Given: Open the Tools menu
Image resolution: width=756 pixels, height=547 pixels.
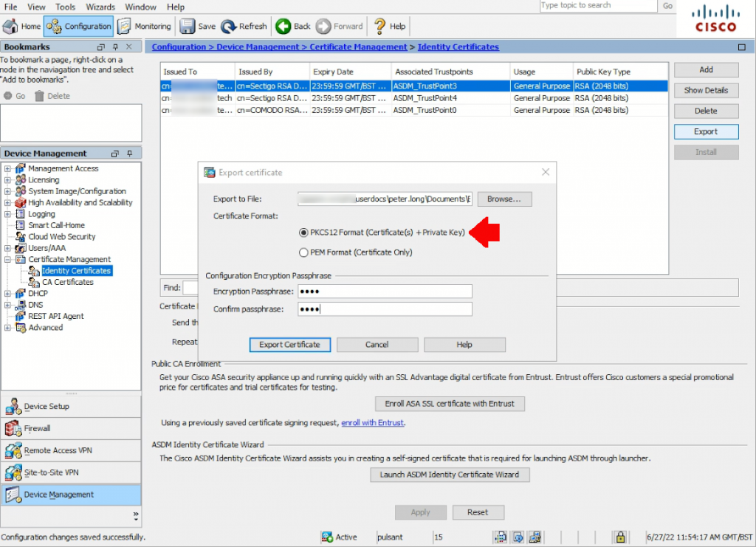Looking at the screenshot, I should click(x=65, y=7).
